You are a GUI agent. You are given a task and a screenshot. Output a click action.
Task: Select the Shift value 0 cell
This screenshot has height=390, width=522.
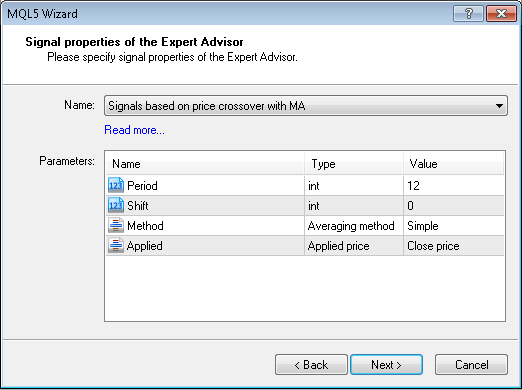[x=453, y=205]
